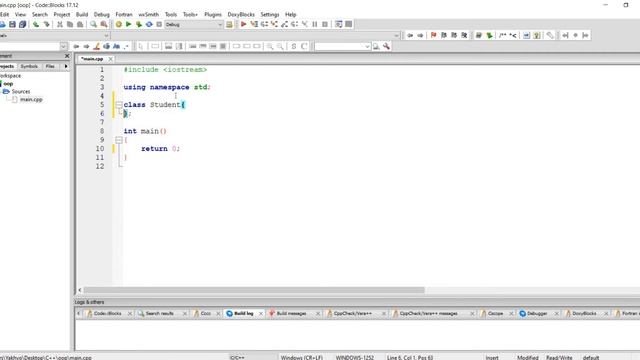This screenshot has height=360, width=640.
Task: Open Find with the magnifier icon
Action: pos(93,24)
